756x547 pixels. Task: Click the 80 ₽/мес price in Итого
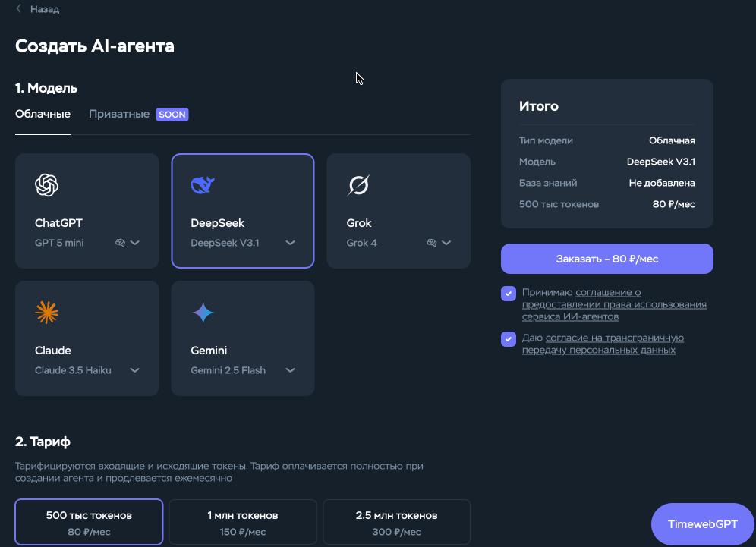click(x=674, y=204)
